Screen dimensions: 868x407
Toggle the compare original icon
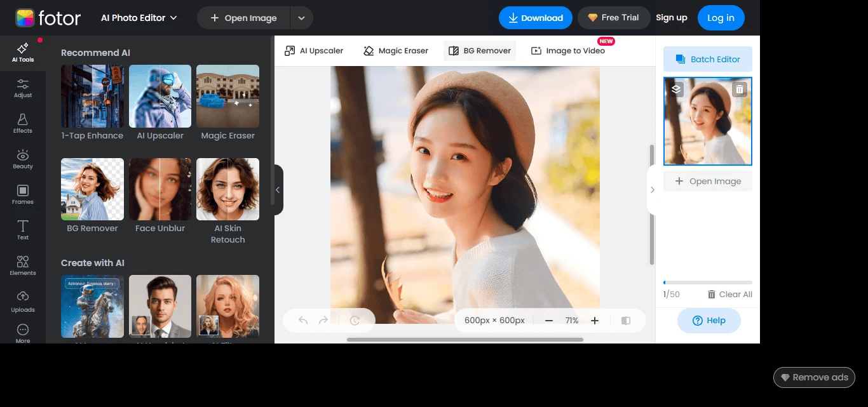click(x=626, y=321)
